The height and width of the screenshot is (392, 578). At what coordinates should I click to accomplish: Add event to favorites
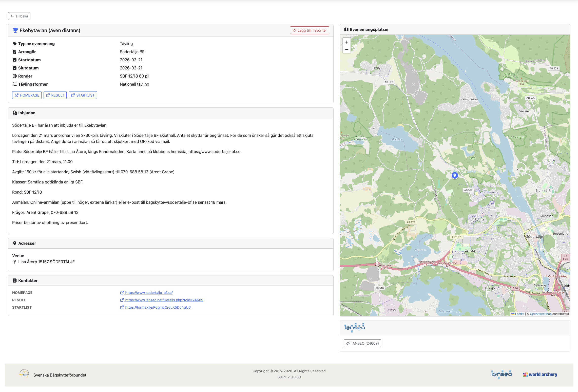309,30
